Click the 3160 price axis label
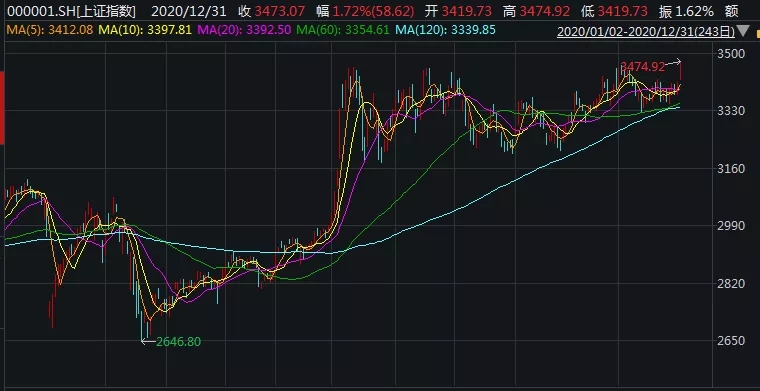This screenshot has width=760, height=391. click(x=731, y=168)
